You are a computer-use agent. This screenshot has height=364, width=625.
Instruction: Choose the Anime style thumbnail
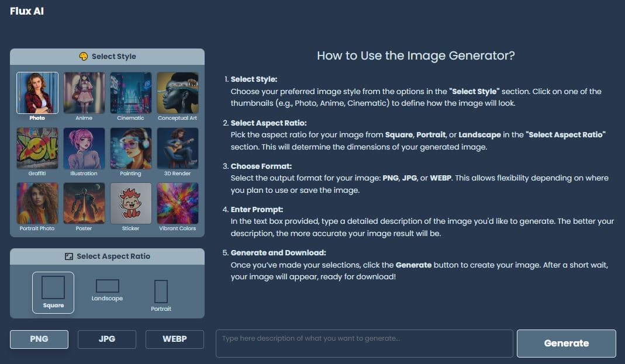click(x=84, y=93)
